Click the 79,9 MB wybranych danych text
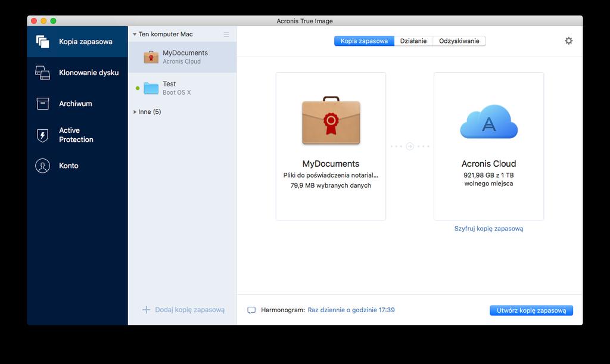The height and width of the screenshot is (364, 610). 331,185
